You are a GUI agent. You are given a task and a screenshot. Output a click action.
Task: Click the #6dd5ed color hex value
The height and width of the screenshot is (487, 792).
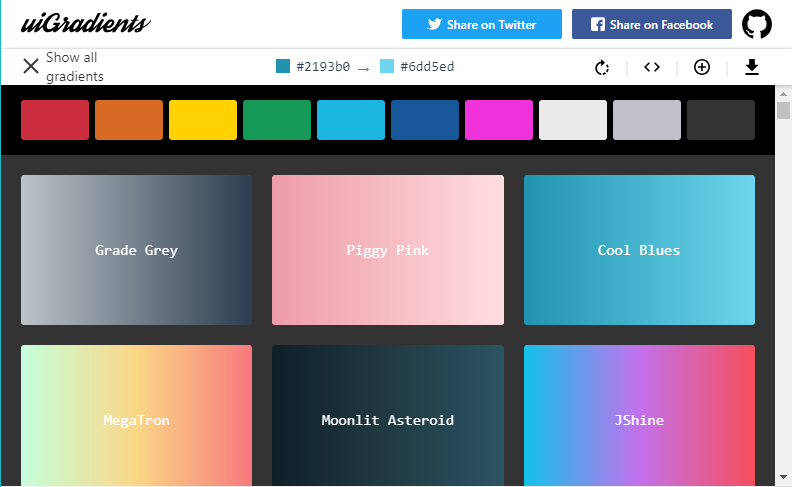click(x=427, y=67)
